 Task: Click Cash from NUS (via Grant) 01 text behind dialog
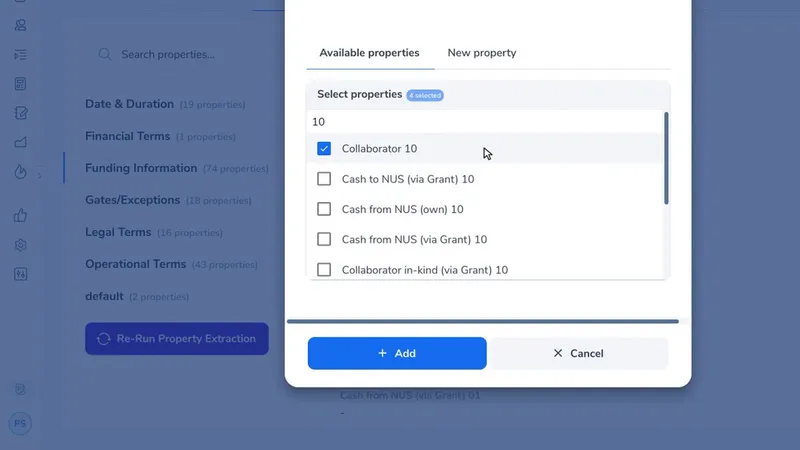pos(410,395)
